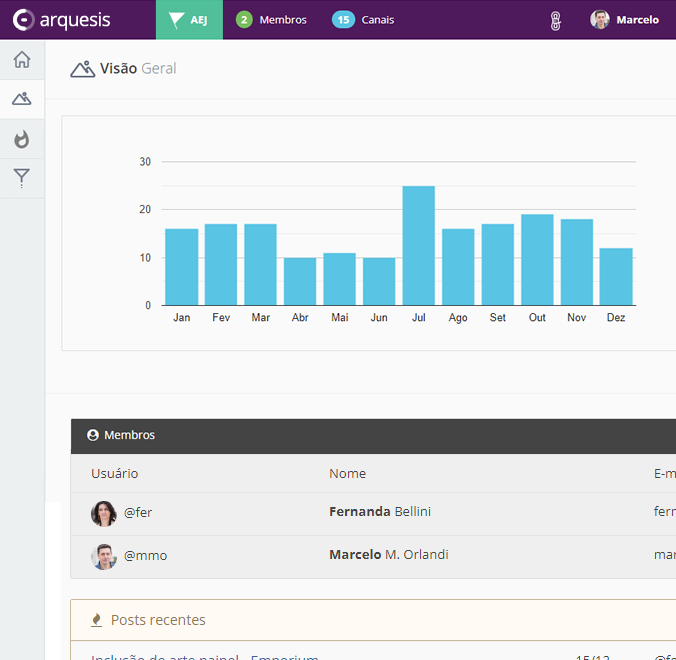Select the overview mountain icon in sidebar

pyautogui.click(x=22, y=99)
